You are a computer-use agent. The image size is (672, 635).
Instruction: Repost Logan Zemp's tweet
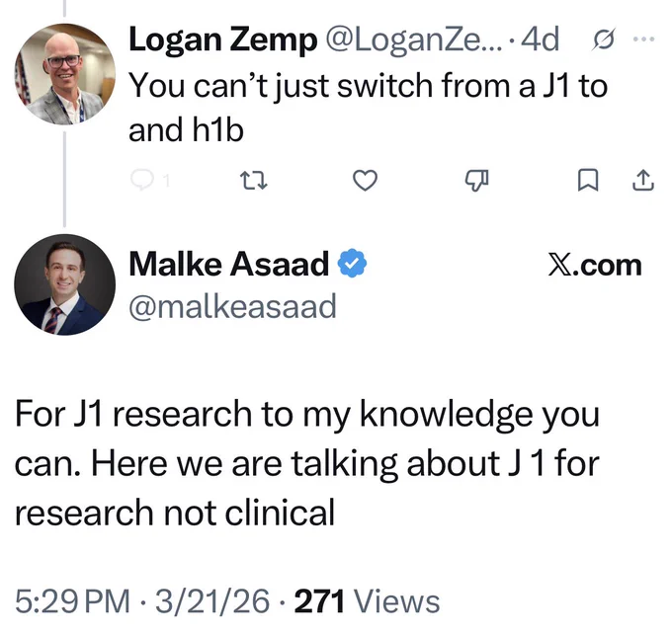[254, 181]
